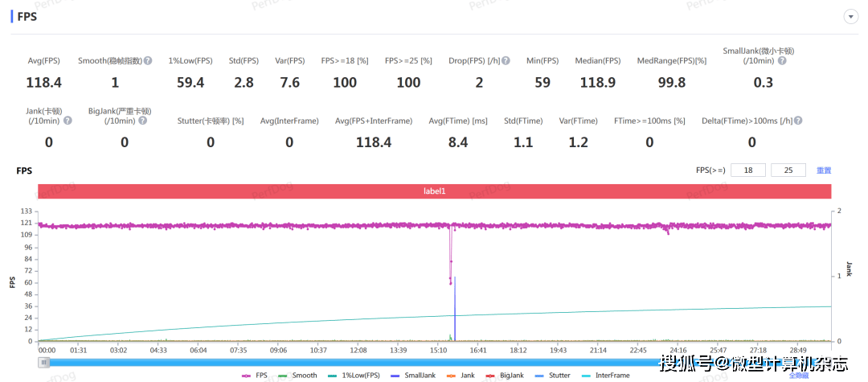
Task: Click the 重置 reset link
Action: pos(824,170)
